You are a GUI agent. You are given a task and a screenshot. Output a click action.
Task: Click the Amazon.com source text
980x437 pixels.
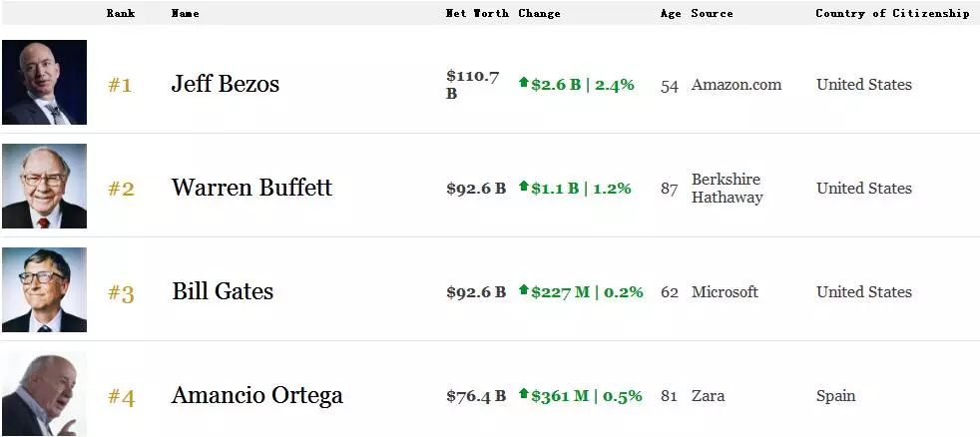tap(736, 85)
